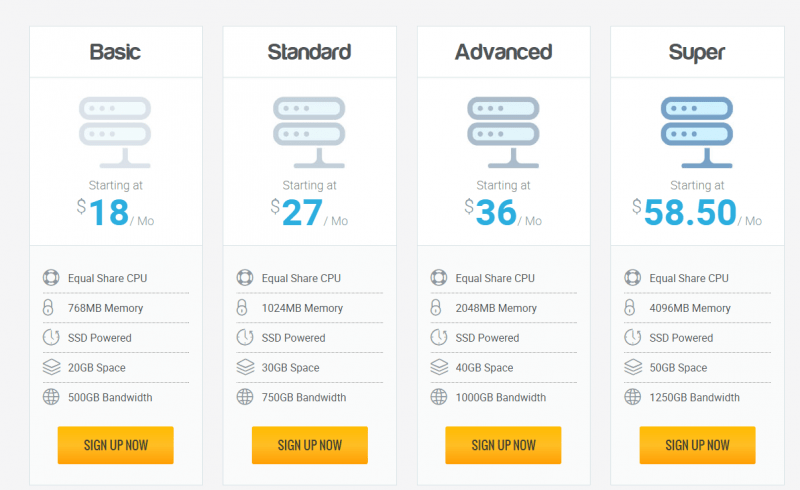Click the SSD clock icon in Advanced plan

[x=439, y=337]
